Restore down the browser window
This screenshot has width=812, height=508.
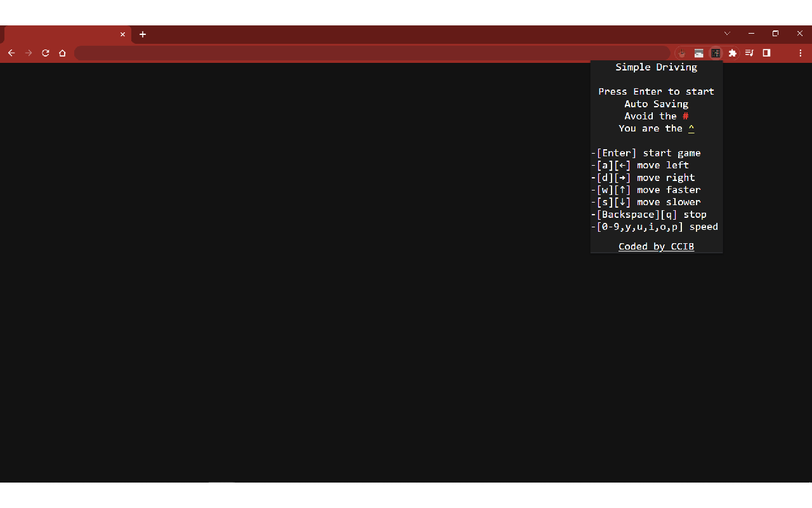click(x=775, y=34)
